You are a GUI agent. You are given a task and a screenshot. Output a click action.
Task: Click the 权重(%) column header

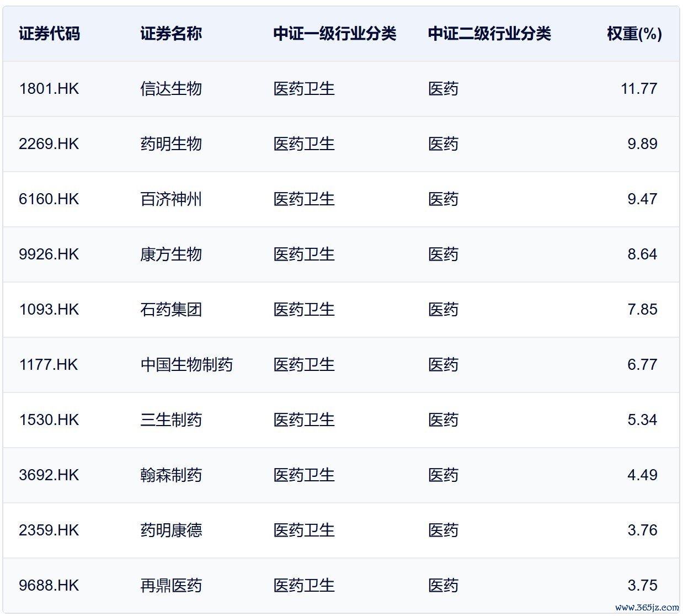pyautogui.click(x=634, y=34)
